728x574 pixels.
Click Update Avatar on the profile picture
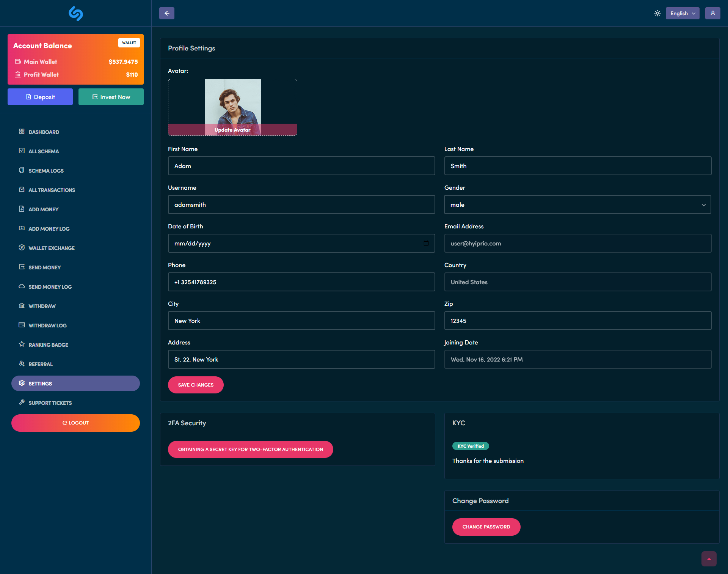[x=232, y=129]
